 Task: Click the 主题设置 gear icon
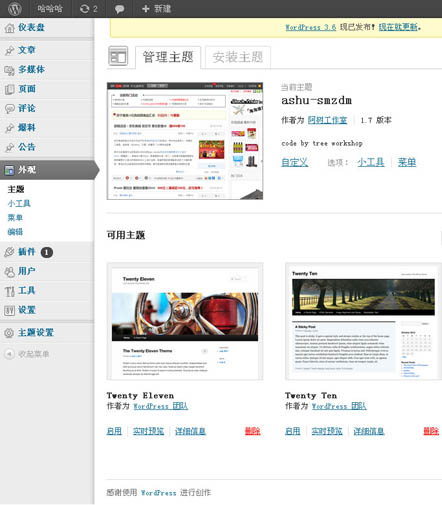[x=9, y=333]
